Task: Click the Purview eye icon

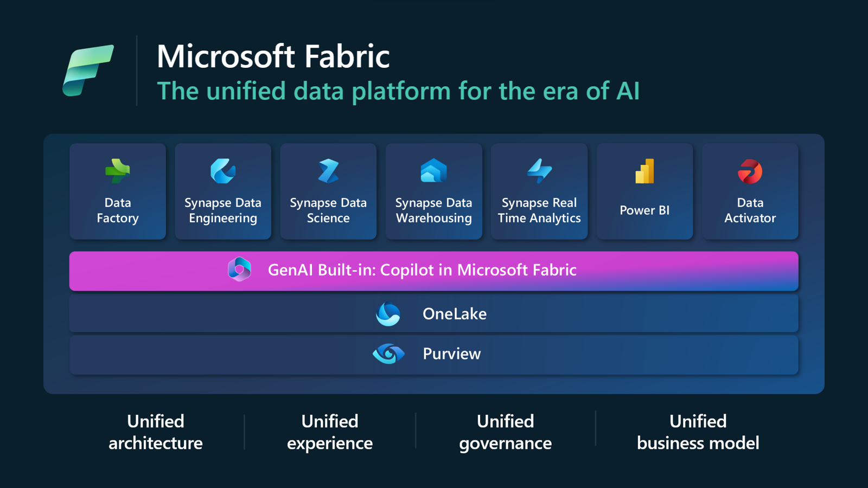Action: click(388, 354)
